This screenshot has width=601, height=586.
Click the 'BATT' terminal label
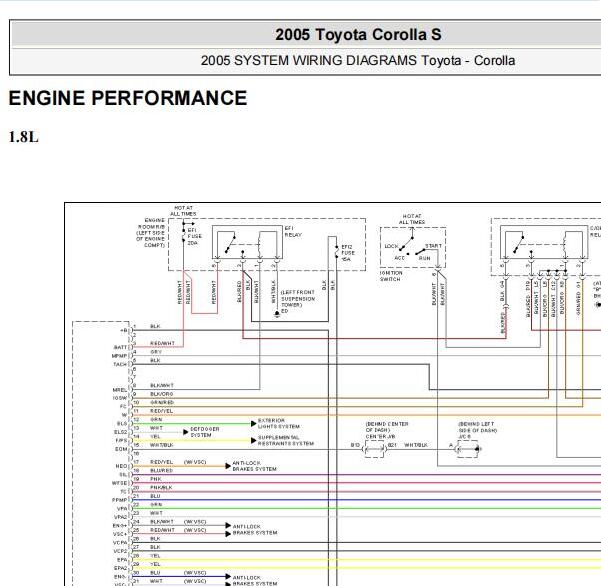point(120,347)
